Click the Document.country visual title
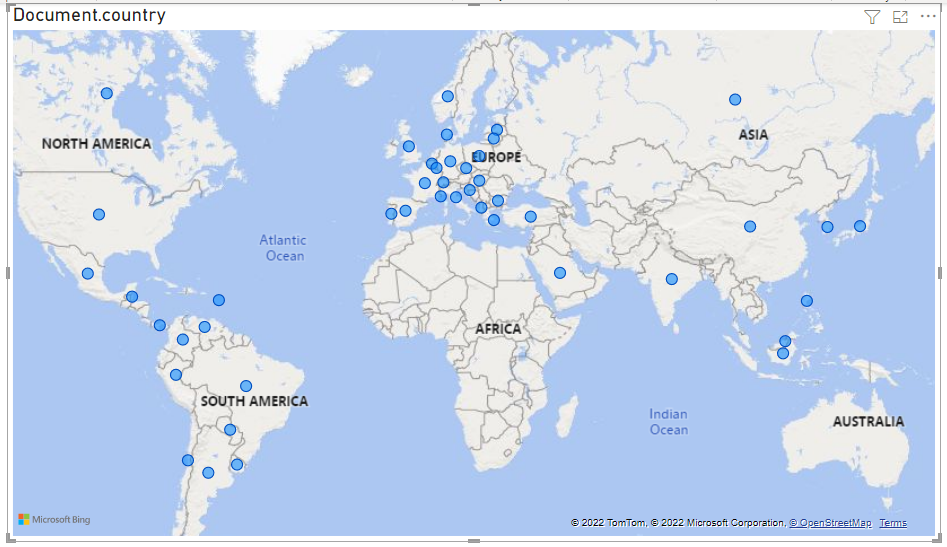 click(89, 15)
